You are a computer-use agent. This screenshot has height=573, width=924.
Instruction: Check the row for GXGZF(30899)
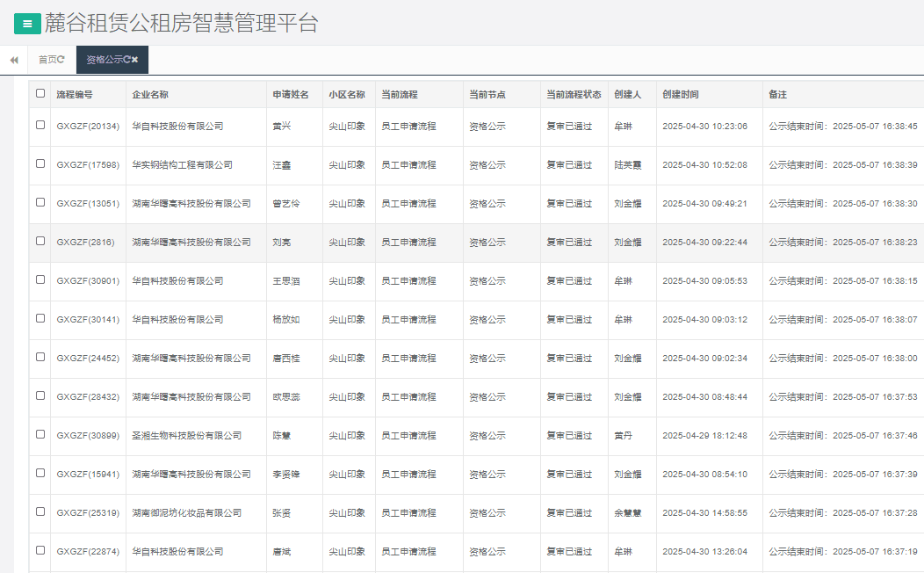point(39,435)
